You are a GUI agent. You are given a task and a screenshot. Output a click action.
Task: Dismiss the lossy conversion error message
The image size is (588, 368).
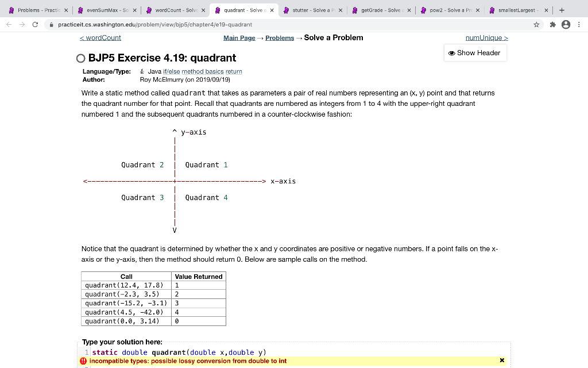pyautogui.click(x=502, y=359)
